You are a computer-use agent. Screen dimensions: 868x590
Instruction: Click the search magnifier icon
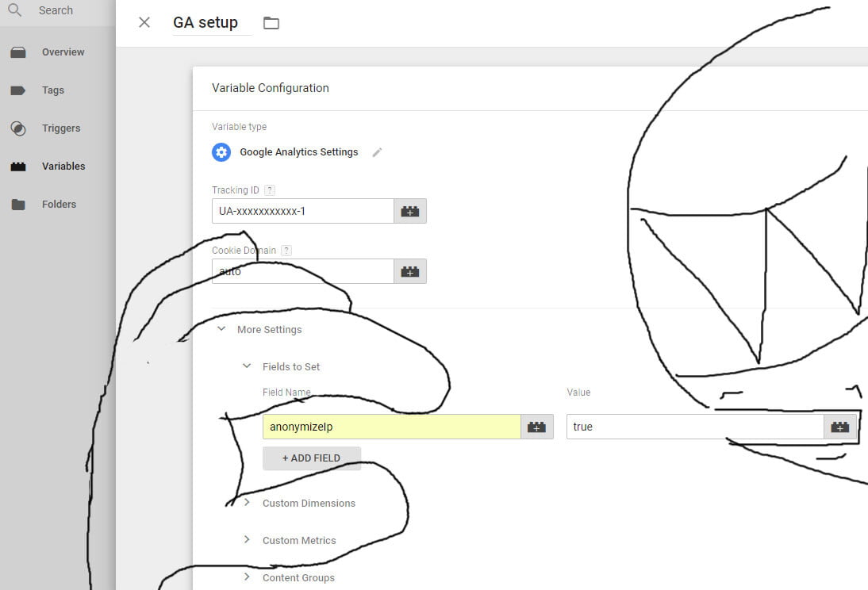(14, 10)
